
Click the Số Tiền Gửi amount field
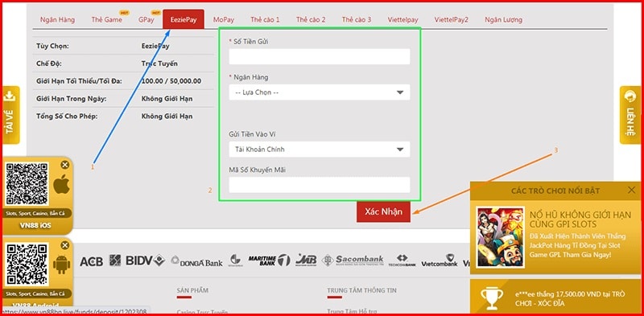point(320,56)
